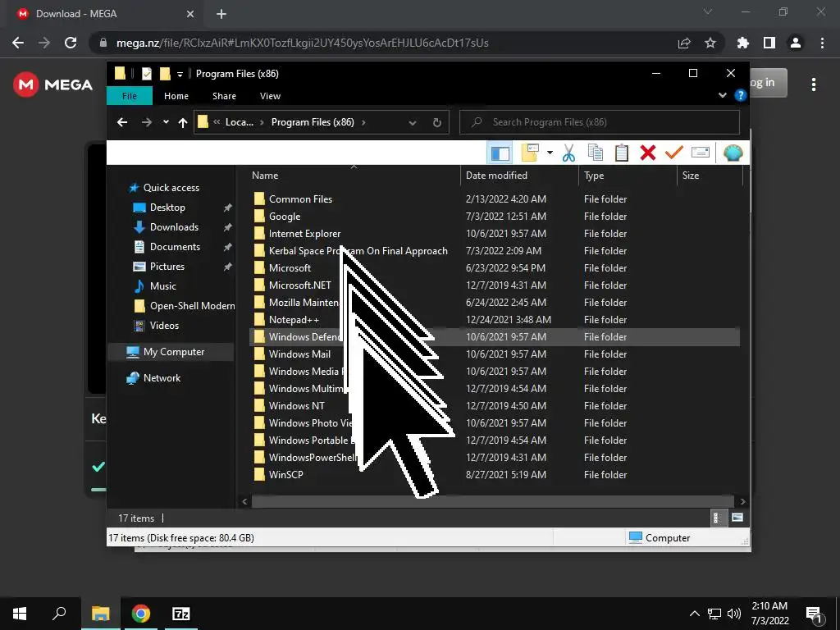Click the Loca... breadcrumb segment
This screenshot has height=630, width=840.
coord(239,122)
